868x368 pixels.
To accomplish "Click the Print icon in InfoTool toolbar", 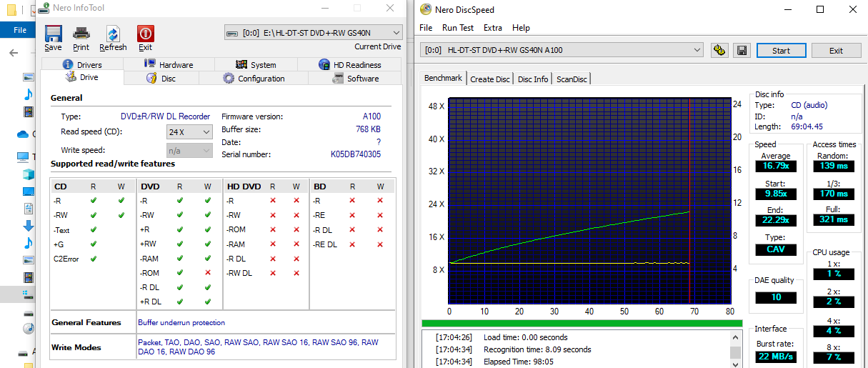I will [81, 38].
